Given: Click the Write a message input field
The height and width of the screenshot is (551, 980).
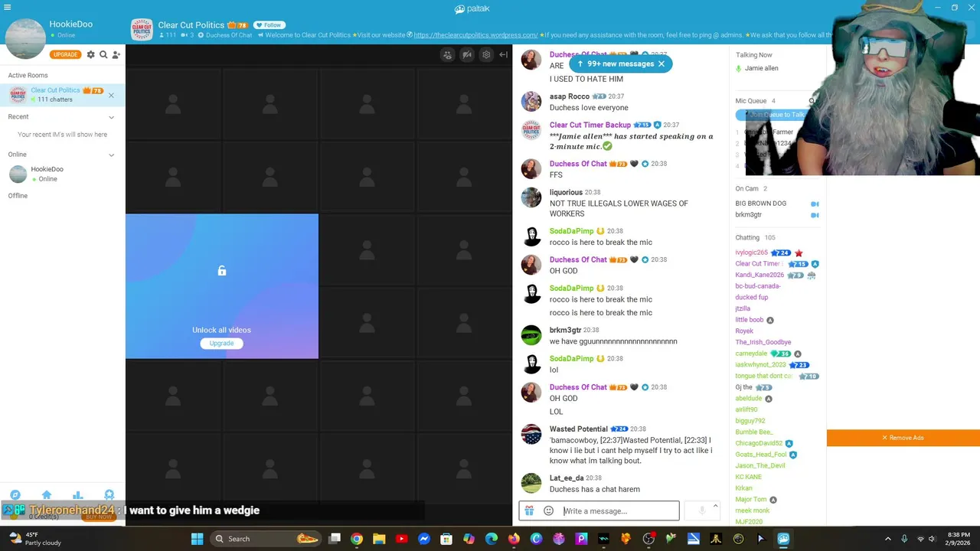Looking at the screenshot, I should [x=619, y=511].
